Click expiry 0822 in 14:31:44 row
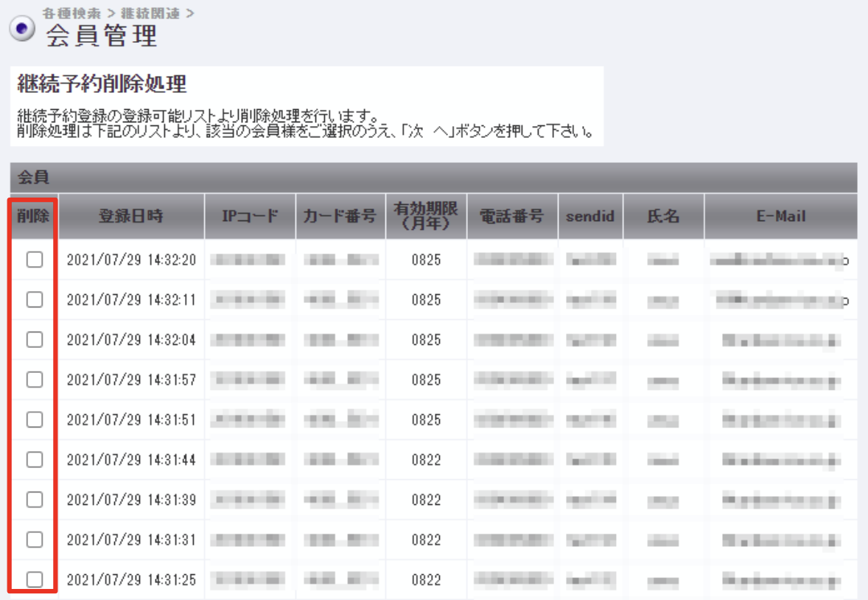Image resolution: width=868 pixels, height=600 pixels. 426,460
